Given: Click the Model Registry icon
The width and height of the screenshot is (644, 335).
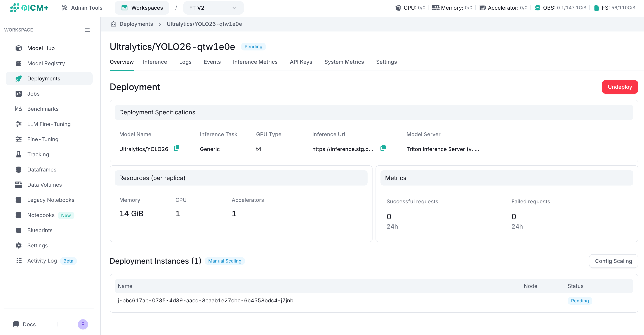Looking at the screenshot, I should pyautogui.click(x=18, y=63).
